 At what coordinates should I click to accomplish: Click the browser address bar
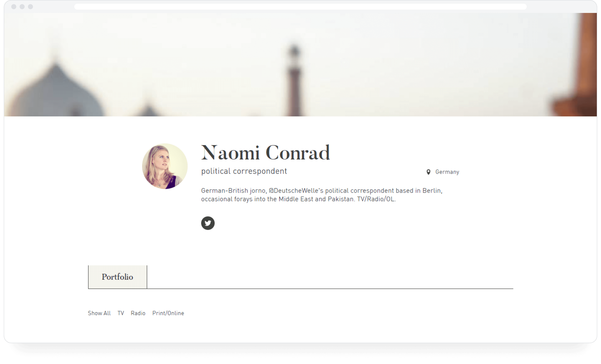tap(300, 7)
